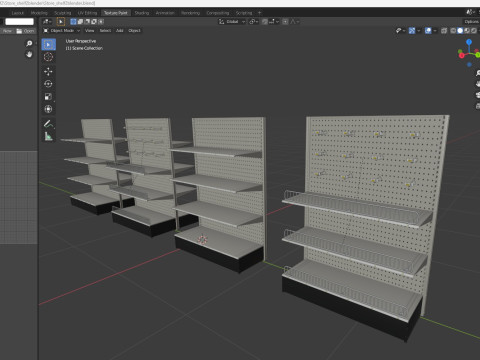Image resolution: width=480 pixels, height=360 pixels.
Task: Switch to Compositing workspace tab
Action: coord(218,13)
